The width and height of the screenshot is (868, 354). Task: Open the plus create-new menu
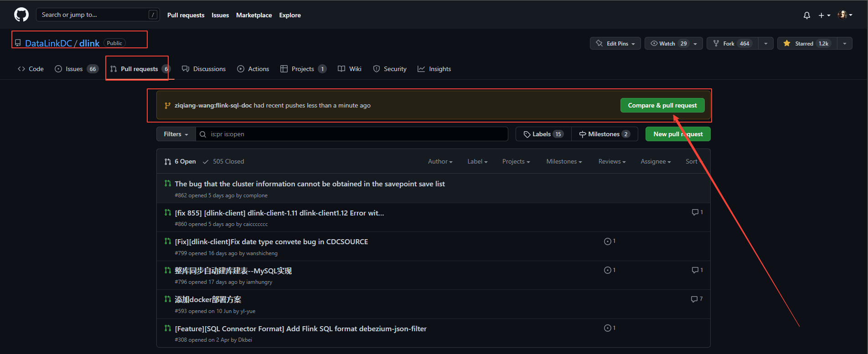824,15
